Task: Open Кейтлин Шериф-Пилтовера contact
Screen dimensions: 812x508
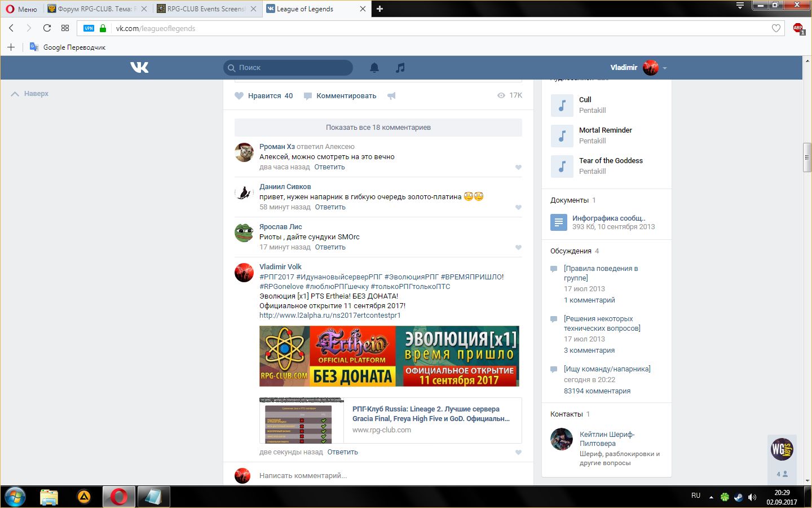Action: pyautogui.click(x=607, y=439)
